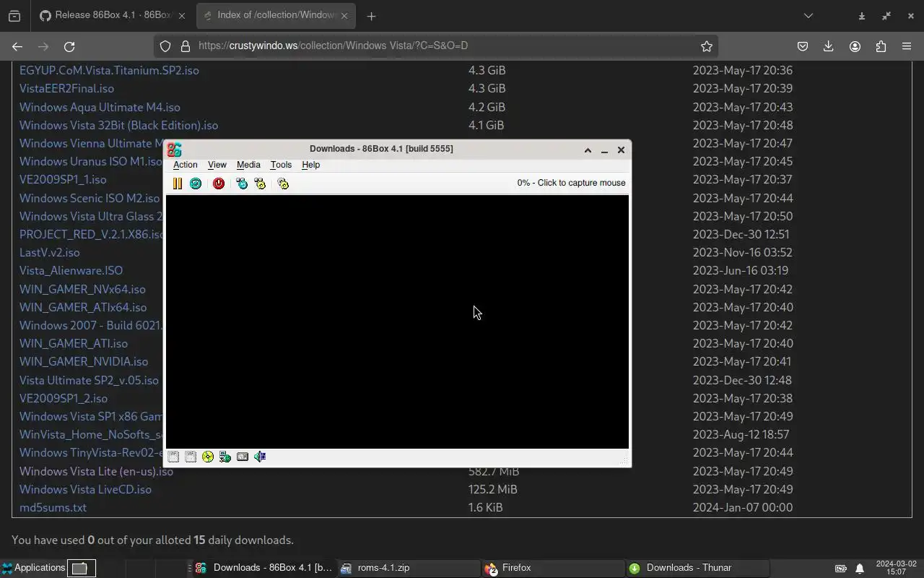Open VistaEER2Final.iso link
This screenshot has height=578, width=924.
[66, 88]
